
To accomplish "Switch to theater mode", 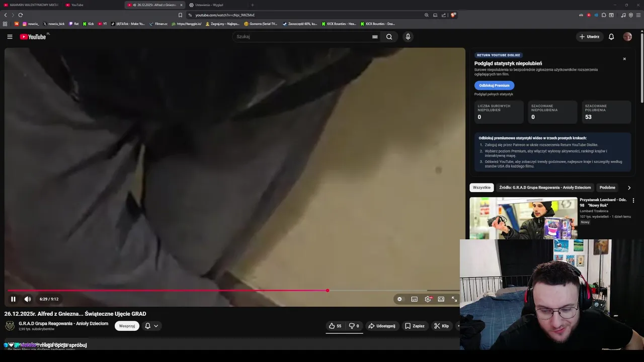I will 441,299.
